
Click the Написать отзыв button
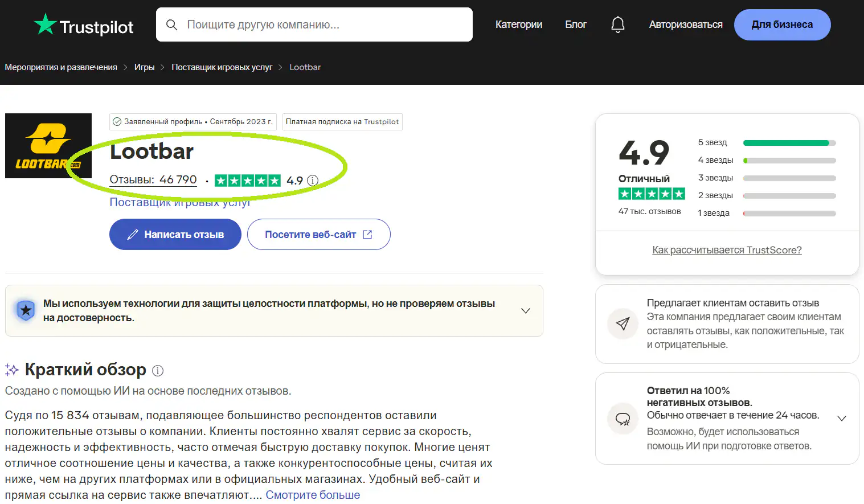175,235
